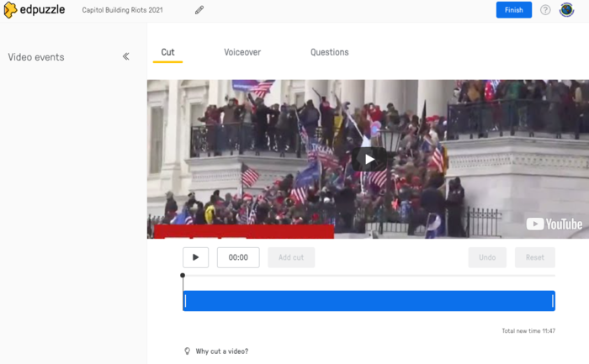
Task: Click the blue cut timeline bar
Action: pos(369,301)
